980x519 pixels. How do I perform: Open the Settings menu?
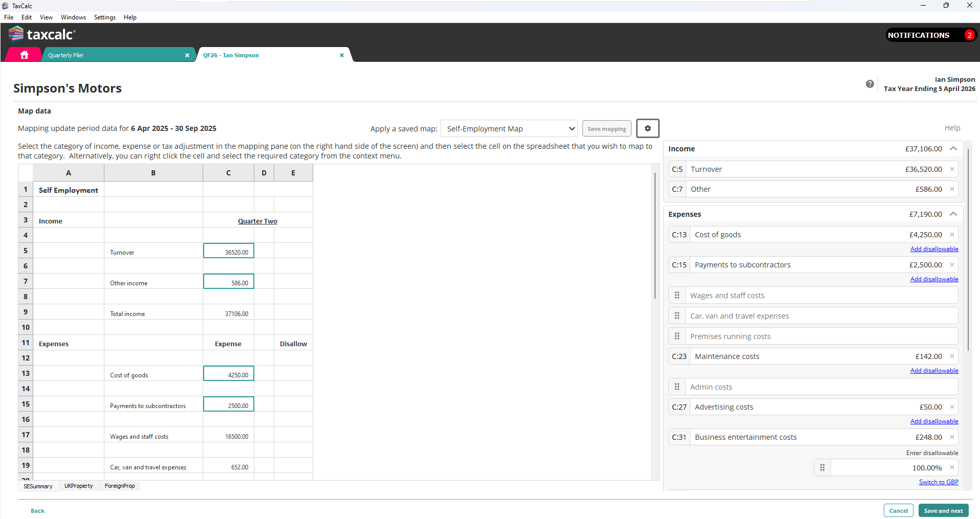tap(104, 17)
